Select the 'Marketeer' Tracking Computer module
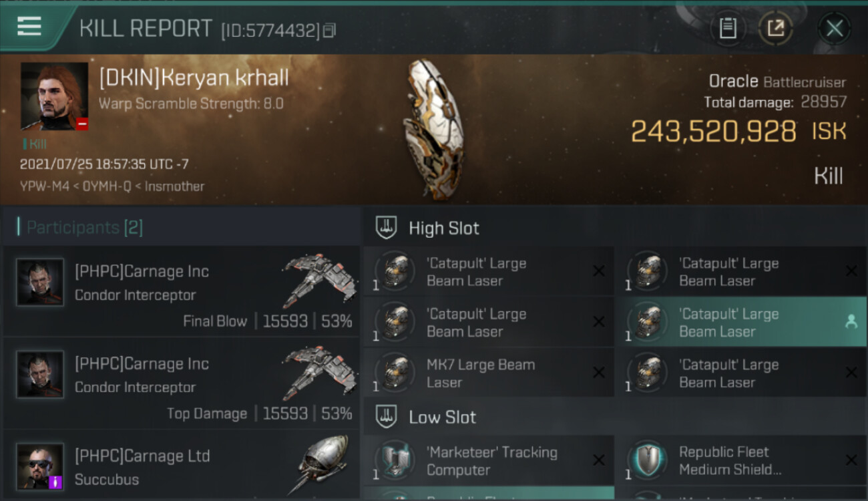868x501 pixels. coord(489,460)
